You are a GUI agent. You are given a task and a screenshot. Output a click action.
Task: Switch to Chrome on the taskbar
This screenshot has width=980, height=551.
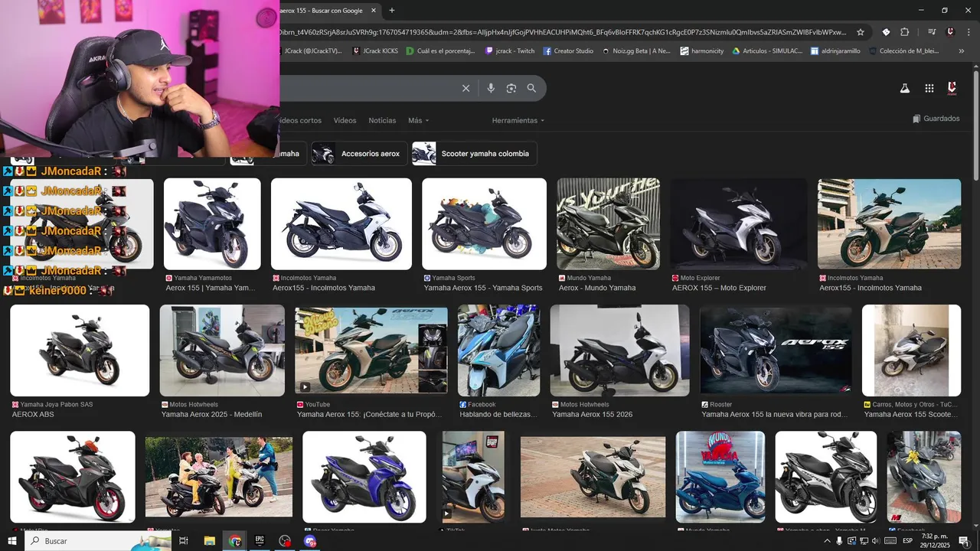(x=235, y=541)
